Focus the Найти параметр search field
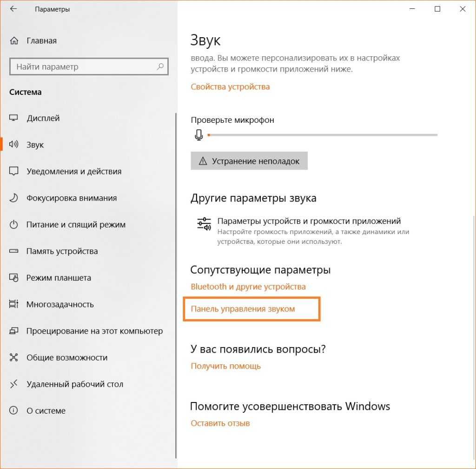 click(x=89, y=67)
